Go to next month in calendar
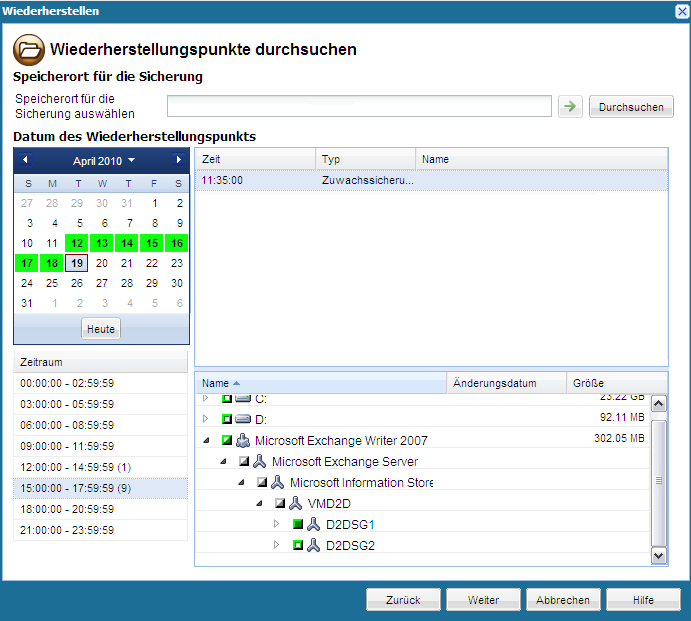The image size is (691, 621). 178,160
